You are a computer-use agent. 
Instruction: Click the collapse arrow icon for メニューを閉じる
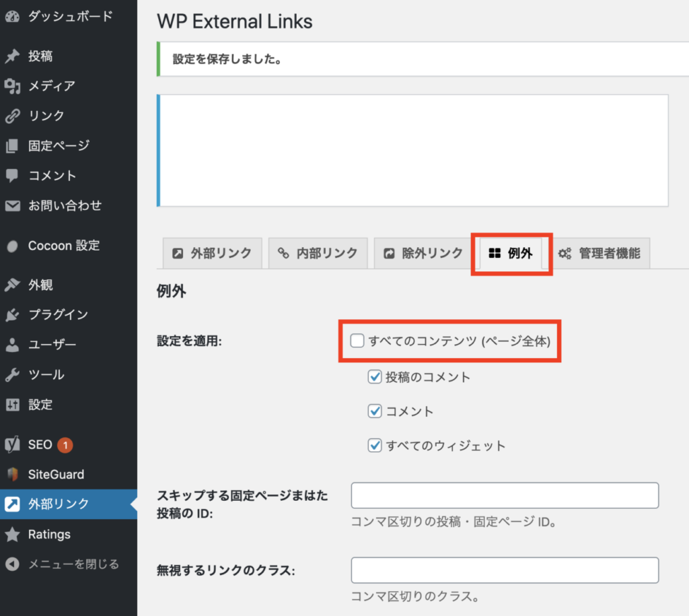tap(12, 563)
